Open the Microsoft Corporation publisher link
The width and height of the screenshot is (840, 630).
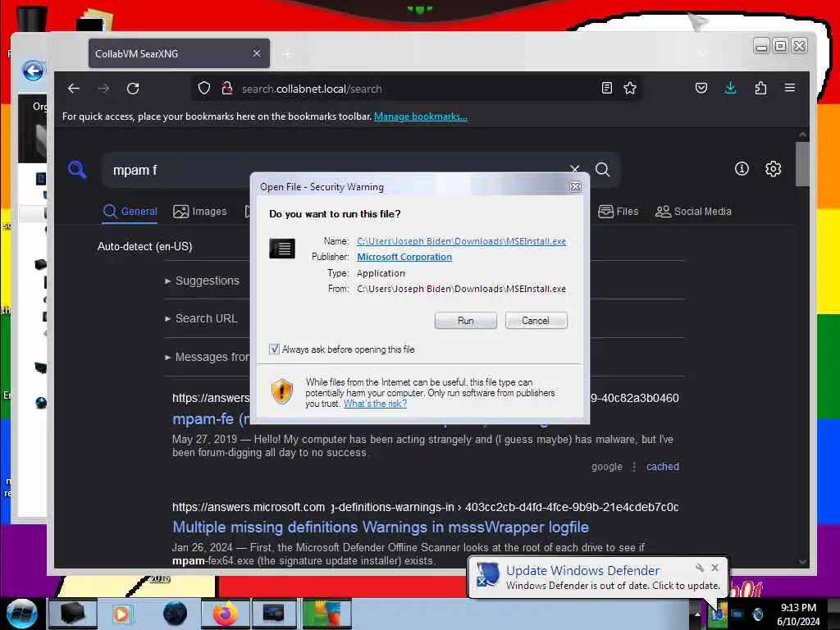pyautogui.click(x=404, y=257)
